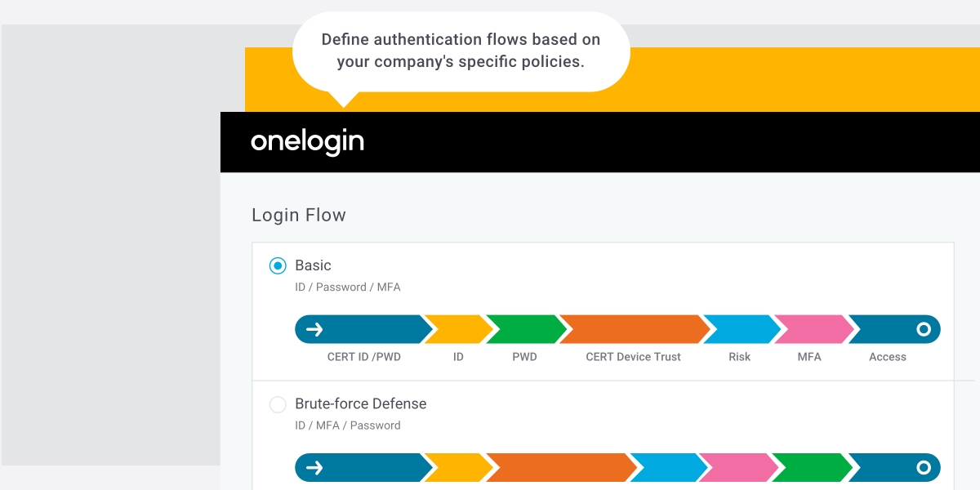Click the onelogin logo
The image size is (980, 490).
click(307, 142)
